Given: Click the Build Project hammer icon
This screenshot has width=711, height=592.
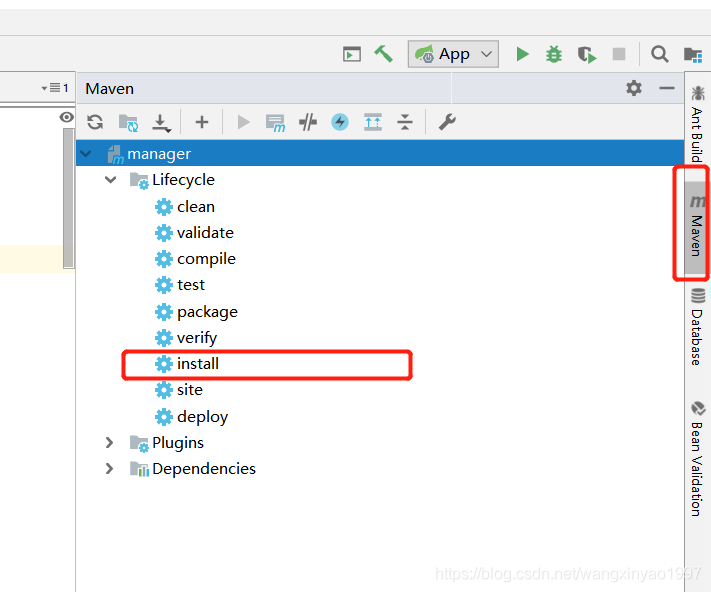Looking at the screenshot, I should [384, 54].
